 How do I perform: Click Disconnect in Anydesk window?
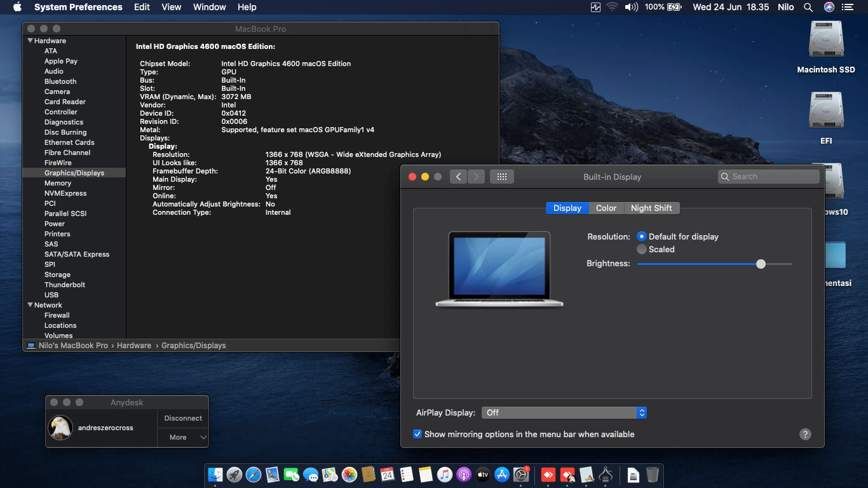[183, 418]
